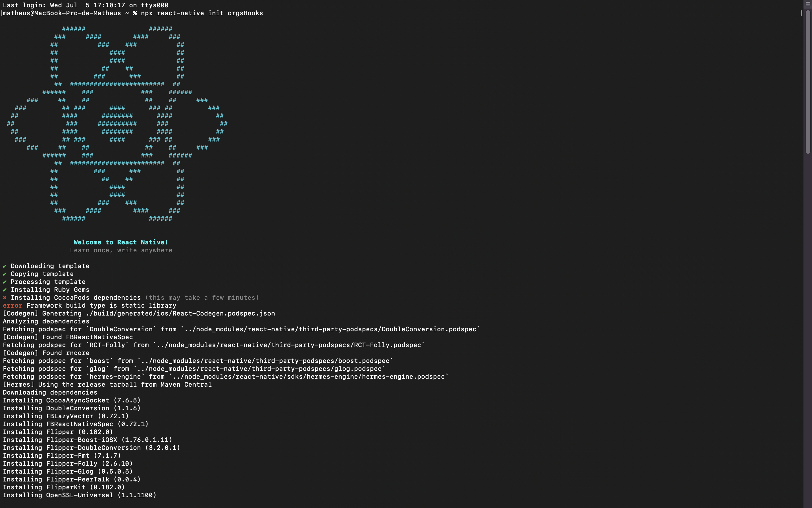Click the green checkmark beside Copying template
Image resolution: width=812 pixels, height=508 pixels.
coord(5,274)
